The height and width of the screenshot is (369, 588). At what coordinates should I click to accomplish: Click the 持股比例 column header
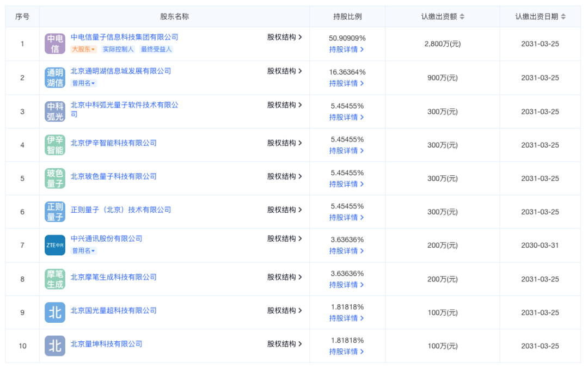347,16
